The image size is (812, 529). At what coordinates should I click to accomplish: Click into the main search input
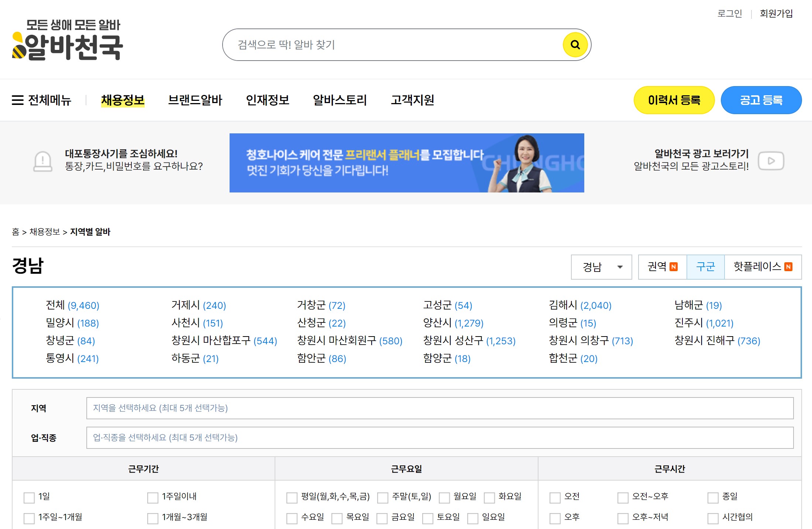(x=391, y=45)
